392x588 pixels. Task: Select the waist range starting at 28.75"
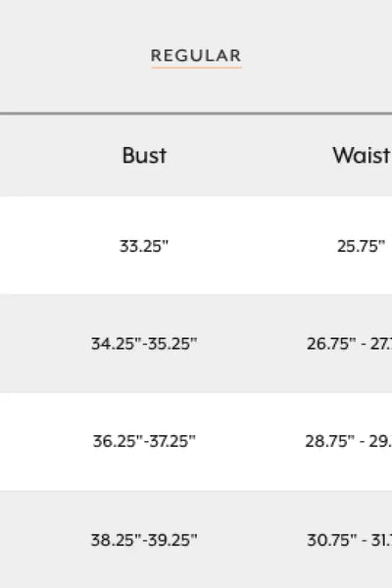(x=349, y=441)
